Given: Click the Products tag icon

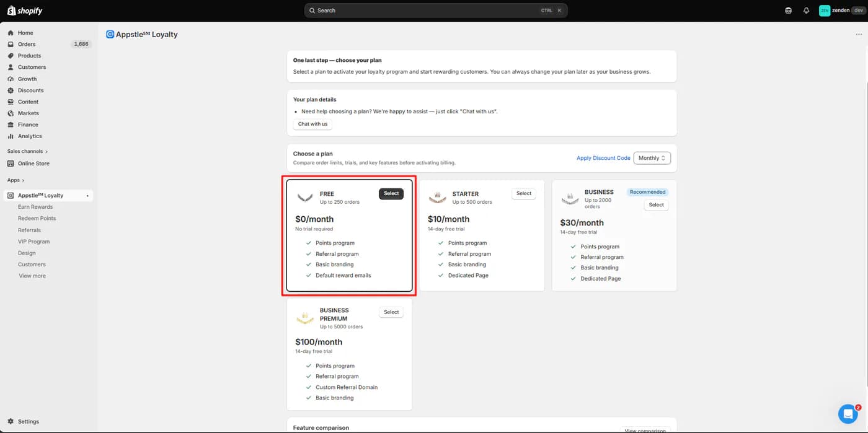Looking at the screenshot, I should 11,56.
